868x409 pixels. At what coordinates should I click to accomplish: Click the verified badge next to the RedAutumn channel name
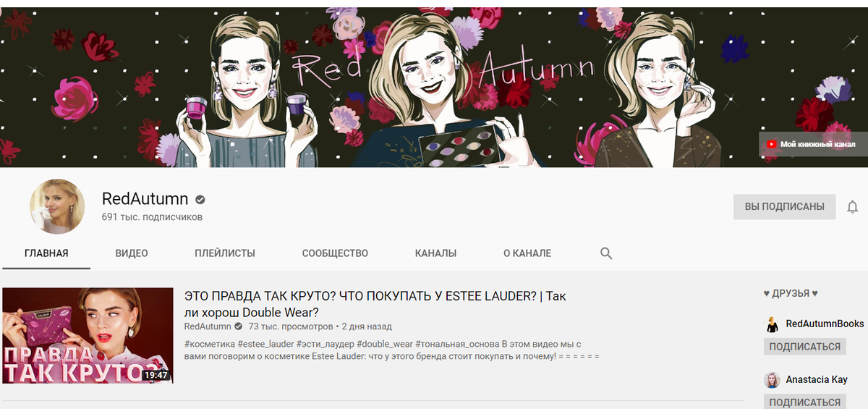click(x=200, y=200)
